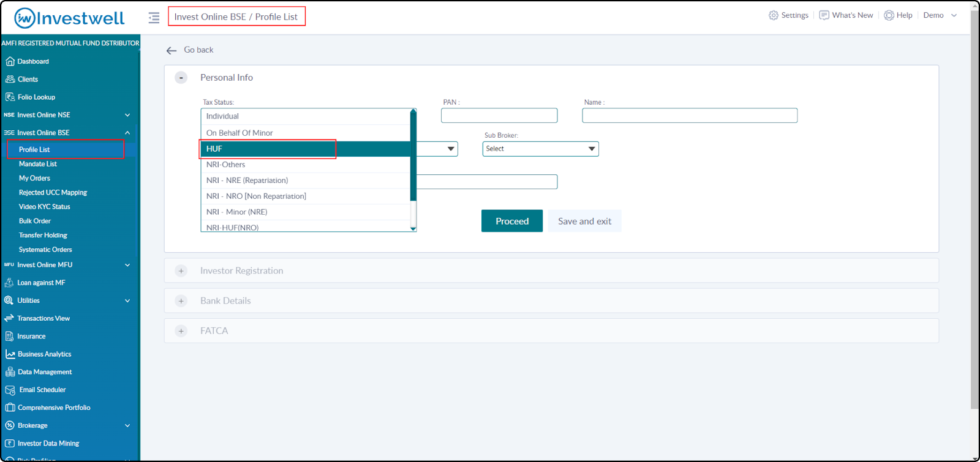Viewport: 980px width, 462px height.
Task: Select Individual tax status option
Action: 305,116
